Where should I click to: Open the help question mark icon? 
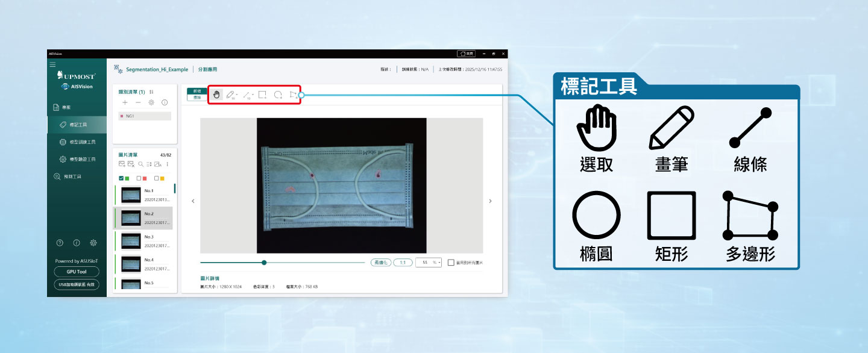click(x=60, y=243)
